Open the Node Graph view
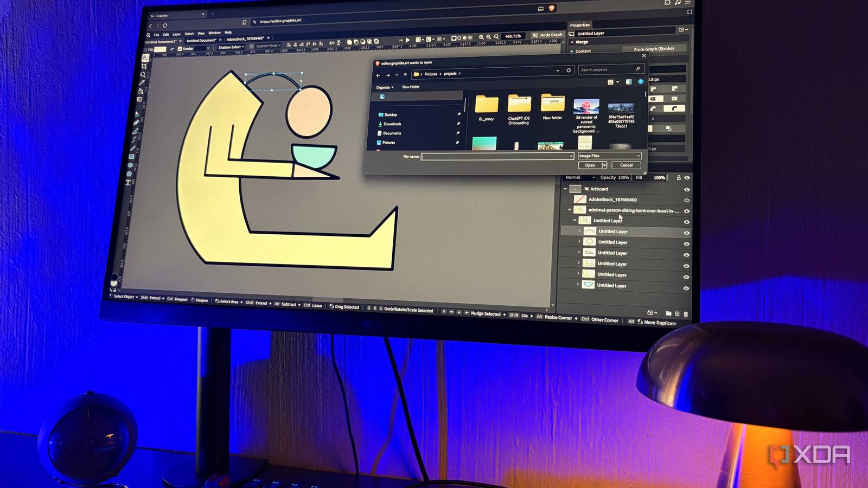Image resolution: width=868 pixels, height=488 pixels. (x=548, y=35)
